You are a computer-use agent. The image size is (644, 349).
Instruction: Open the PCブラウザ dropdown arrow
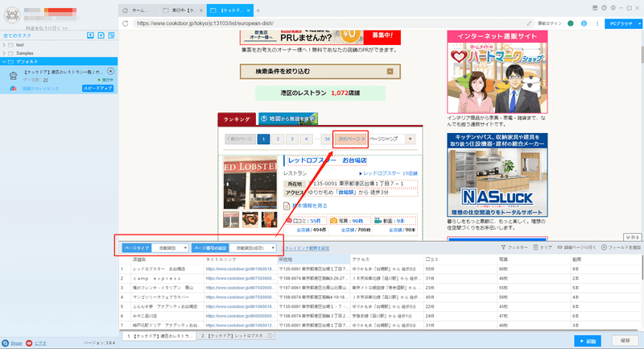pyautogui.click(x=638, y=24)
